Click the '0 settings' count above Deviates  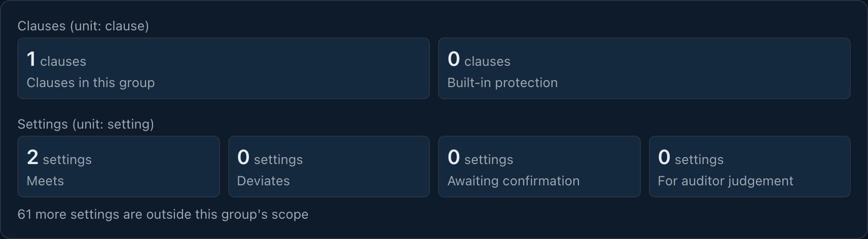[x=270, y=158]
